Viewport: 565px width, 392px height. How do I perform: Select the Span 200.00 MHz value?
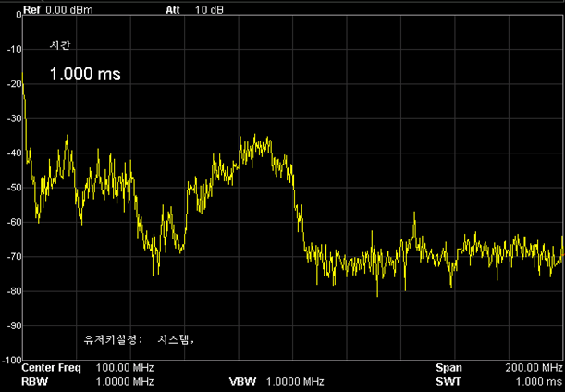click(x=534, y=368)
